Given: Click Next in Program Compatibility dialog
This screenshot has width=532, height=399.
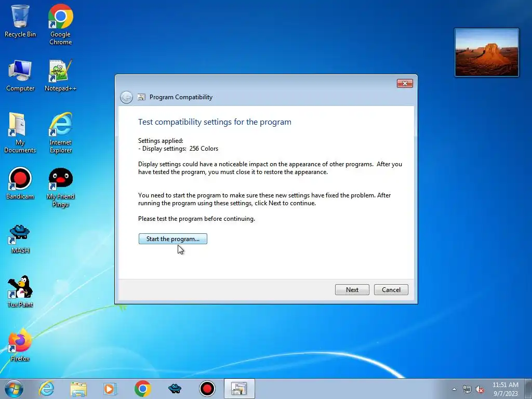Looking at the screenshot, I should click(x=352, y=290).
